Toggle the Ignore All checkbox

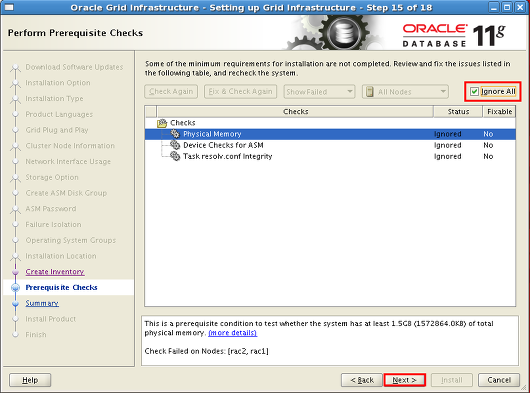click(474, 92)
